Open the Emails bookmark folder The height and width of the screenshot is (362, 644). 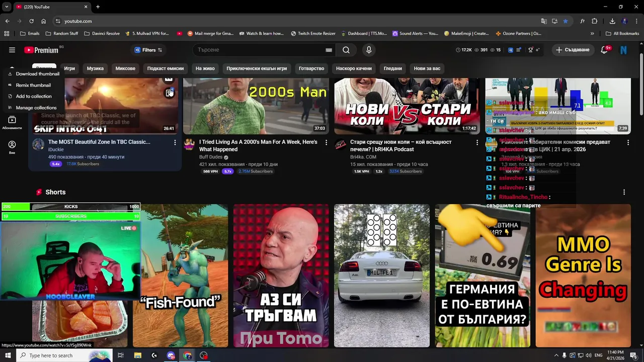click(30, 34)
